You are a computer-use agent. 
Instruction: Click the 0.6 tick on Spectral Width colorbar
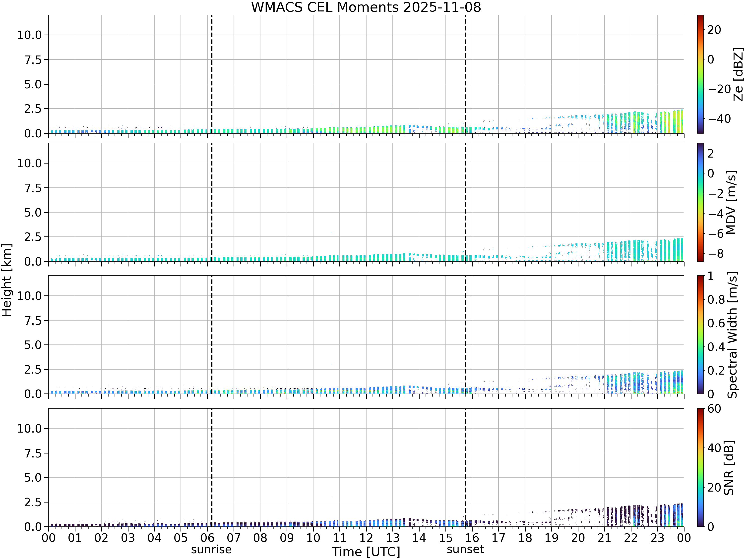click(x=716, y=323)
